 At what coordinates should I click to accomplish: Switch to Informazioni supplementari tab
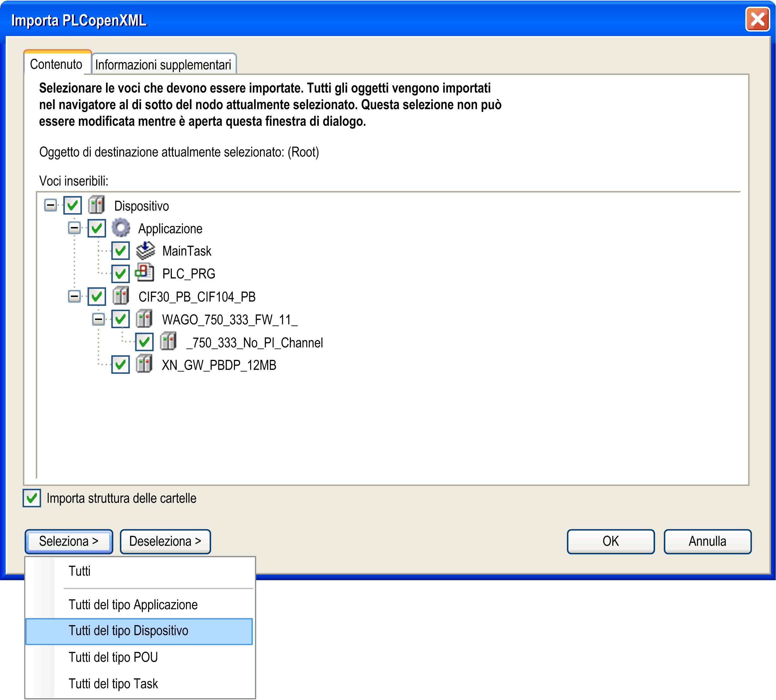[163, 64]
